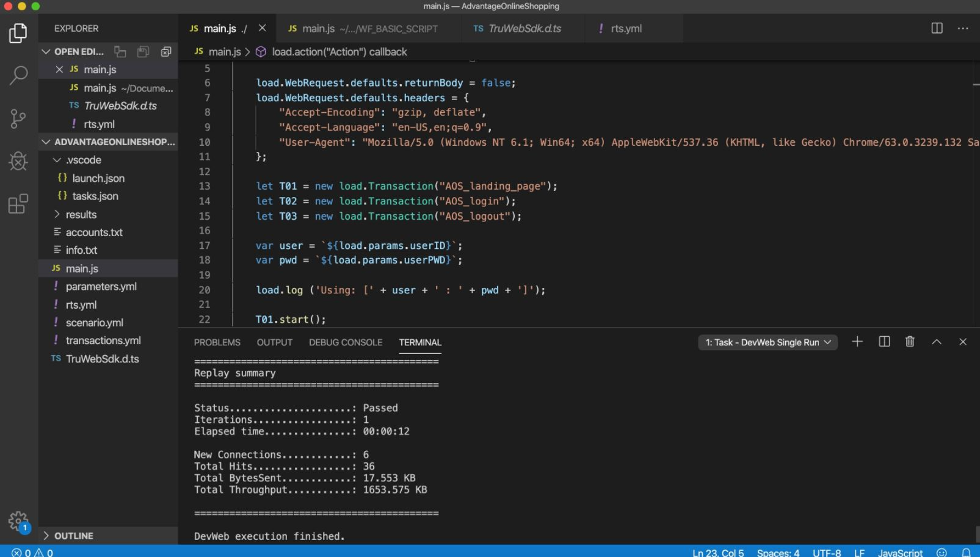Image resolution: width=980 pixels, height=557 pixels.
Task: Open tasks.json in explorer
Action: tap(108, 196)
